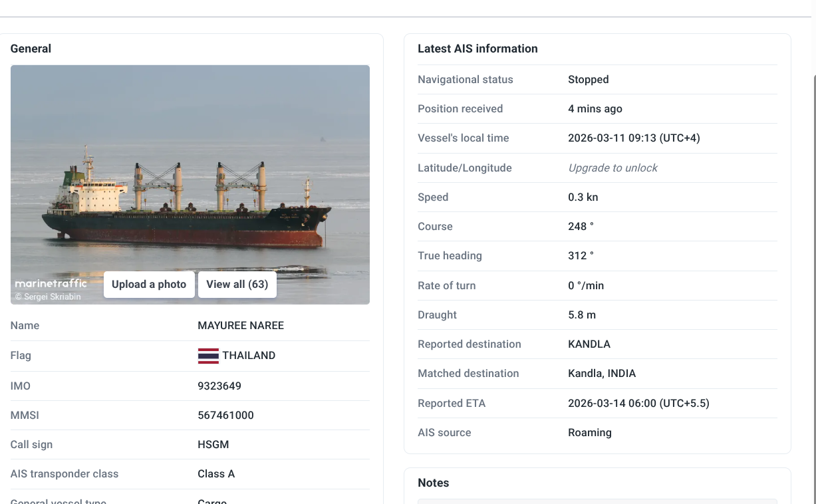Screen dimensions: 816x504
Task: Click the Vessel's local time label
Action: pyautogui.click(x=464, y=138)
